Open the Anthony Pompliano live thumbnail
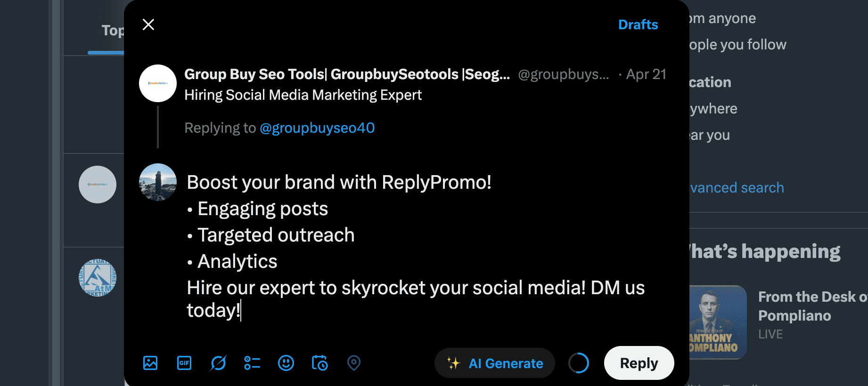868x386 pixels. [718, 322]
